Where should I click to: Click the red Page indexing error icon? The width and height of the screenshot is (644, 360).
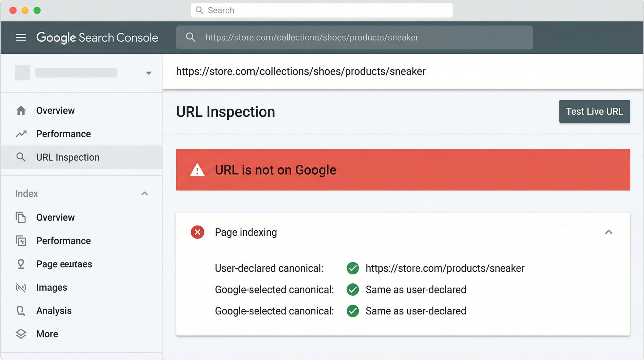(x=197, y=232)
